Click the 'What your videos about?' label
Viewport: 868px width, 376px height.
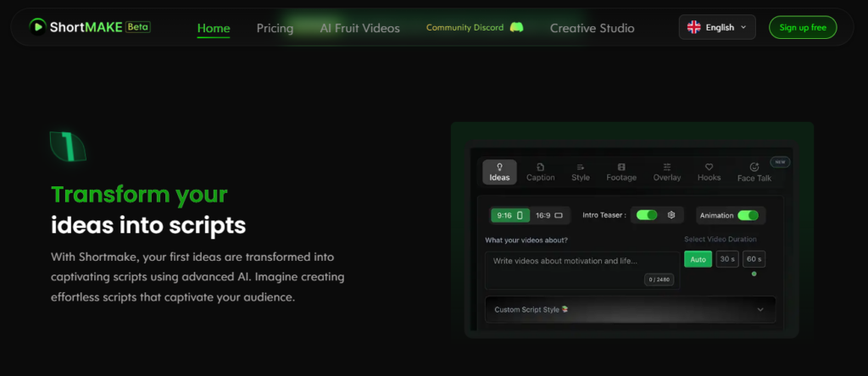point(526,240)
